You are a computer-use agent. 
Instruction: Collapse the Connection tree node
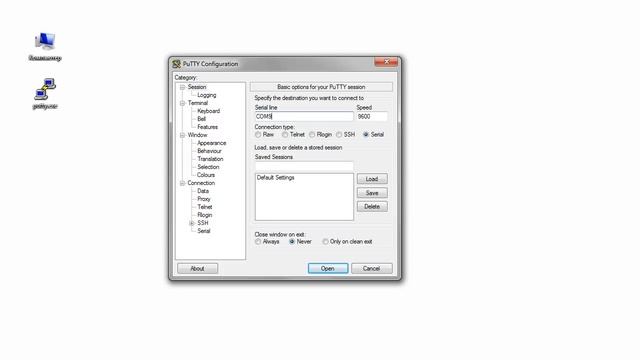[x=182, y=183]
